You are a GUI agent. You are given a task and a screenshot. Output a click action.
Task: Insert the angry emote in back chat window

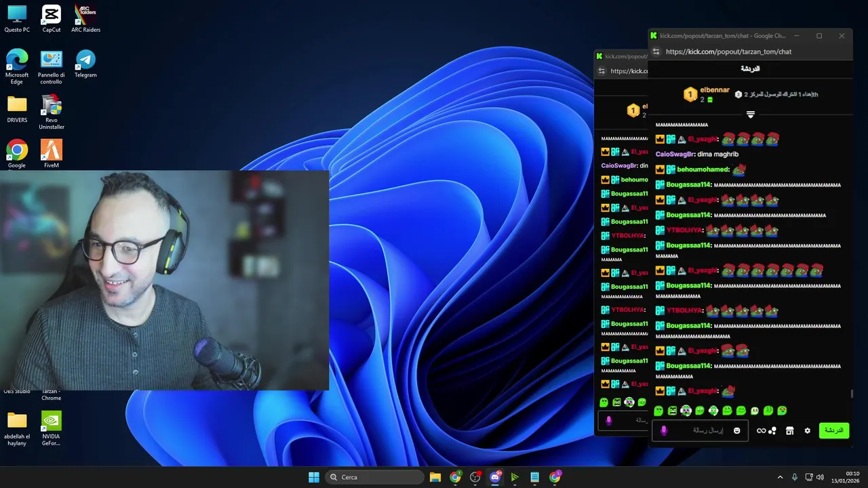click(x=616, y=402)
